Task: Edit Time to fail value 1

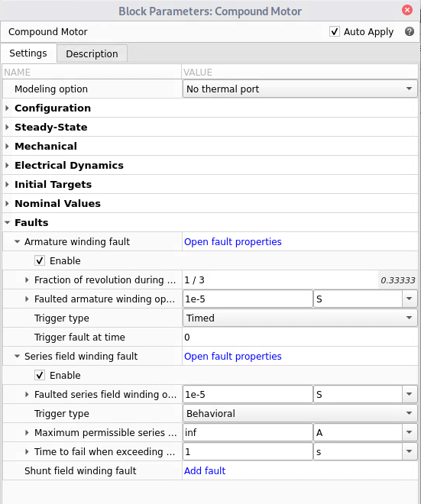Action: tap(248, 451)
